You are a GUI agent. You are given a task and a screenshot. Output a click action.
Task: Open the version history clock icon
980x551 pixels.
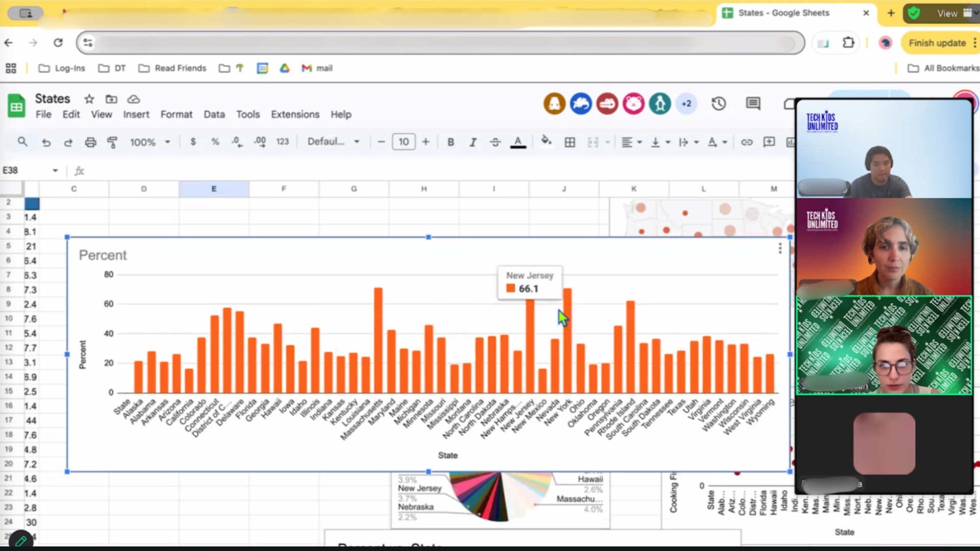pos(719,104)
